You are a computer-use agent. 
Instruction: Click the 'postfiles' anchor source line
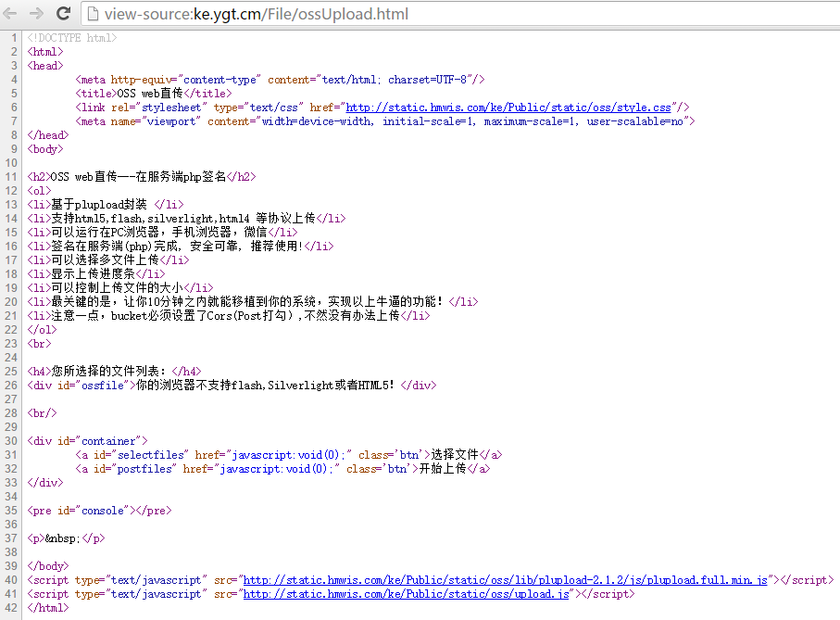pos(282,469)
